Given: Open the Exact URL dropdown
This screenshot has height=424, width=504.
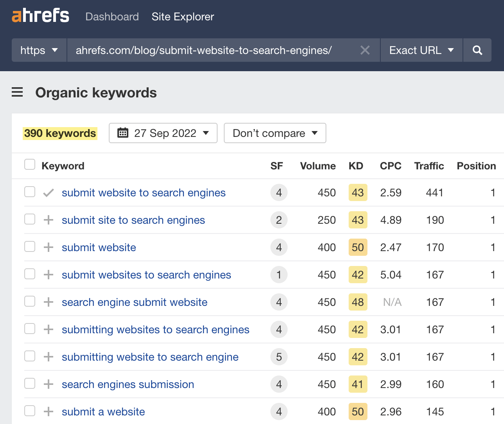Looking at the screenshot, I should click(x=421, y=50).
